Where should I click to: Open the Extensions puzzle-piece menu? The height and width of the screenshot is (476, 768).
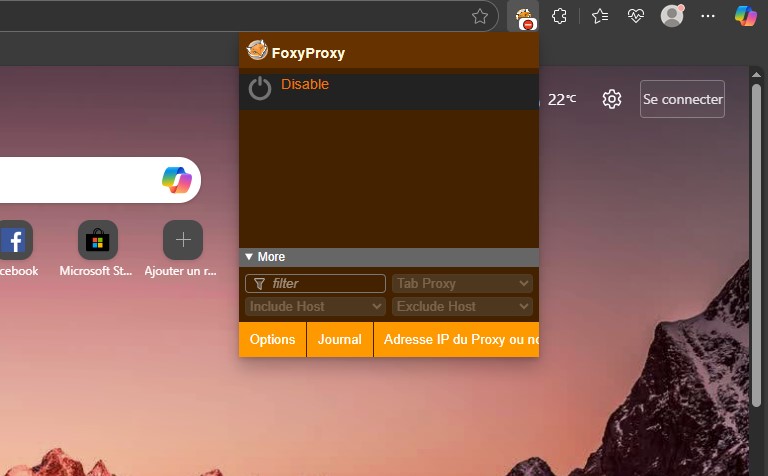pos(559,16)
